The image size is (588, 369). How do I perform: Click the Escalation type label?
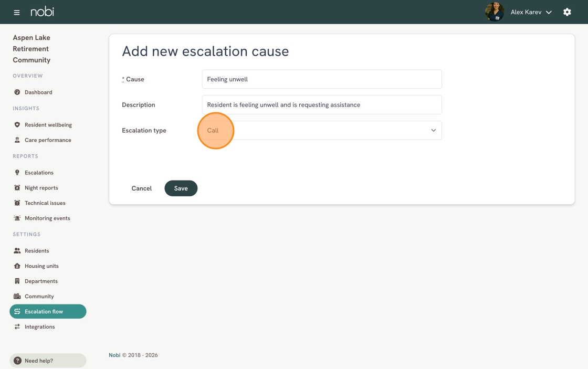point(144,130)
